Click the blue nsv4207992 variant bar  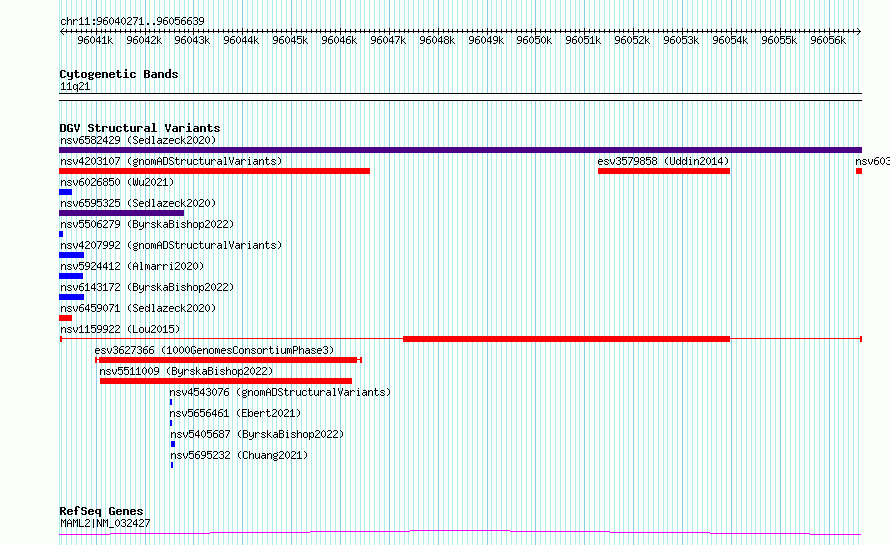tap(72, 255)
